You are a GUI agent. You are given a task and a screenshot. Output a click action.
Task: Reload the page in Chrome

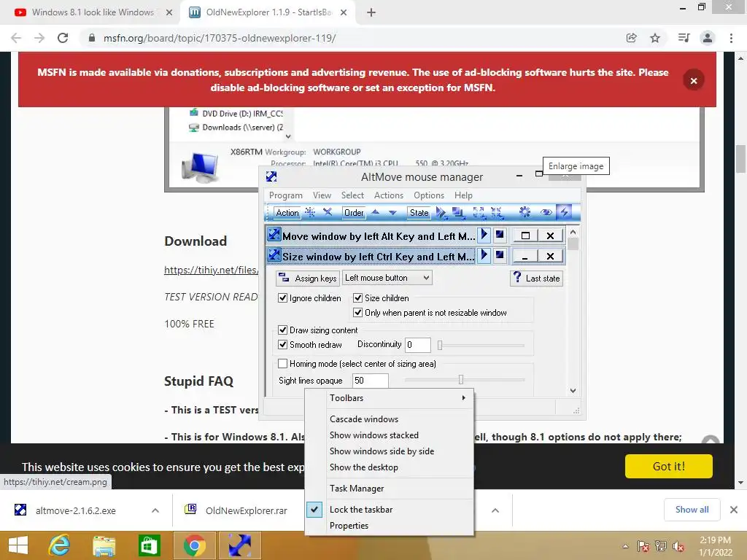[63, 38]
